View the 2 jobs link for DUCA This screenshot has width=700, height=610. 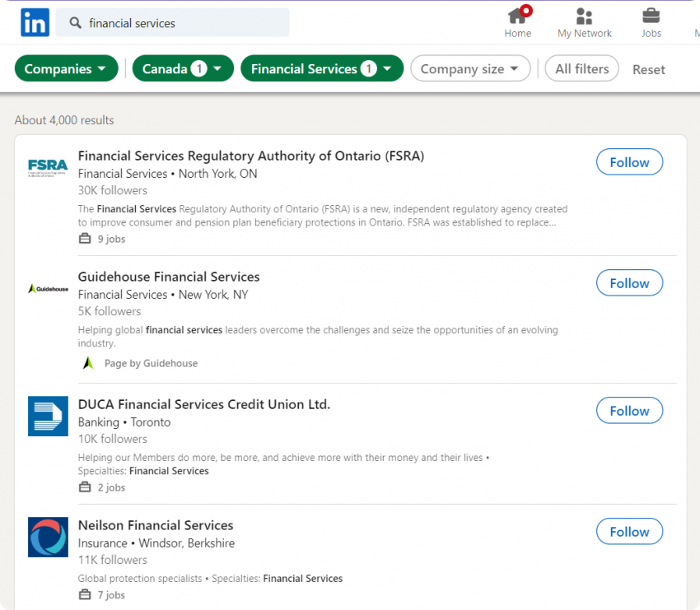coord(111,487)
